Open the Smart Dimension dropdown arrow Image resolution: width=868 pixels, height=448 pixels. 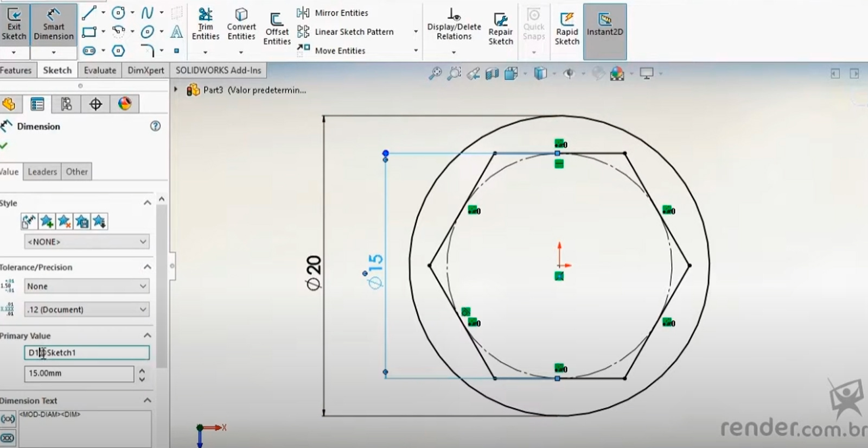pyautogui.click(x=53, y=53)
